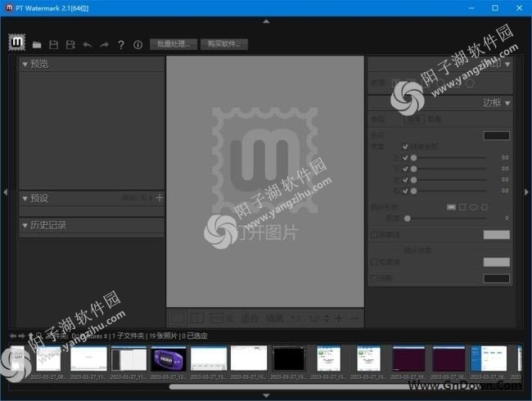Adjust the corner radius slider handle

click(408, 219)
